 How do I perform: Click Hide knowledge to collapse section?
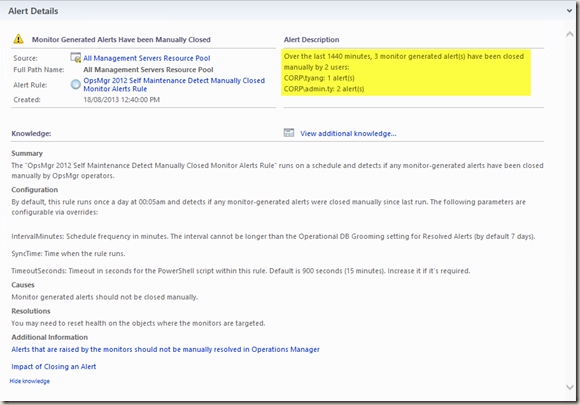[30, 381]
